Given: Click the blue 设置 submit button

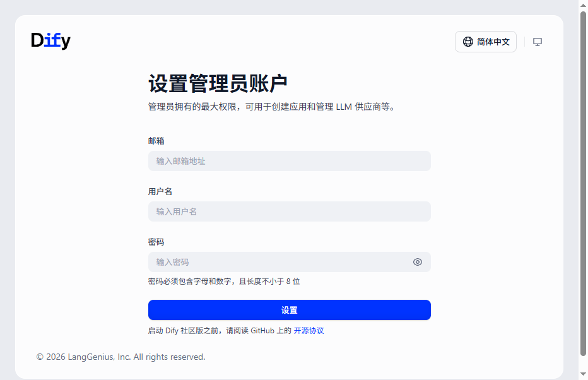Looking at the screenshot, I should pyautogui.click(x=289, y=310).
